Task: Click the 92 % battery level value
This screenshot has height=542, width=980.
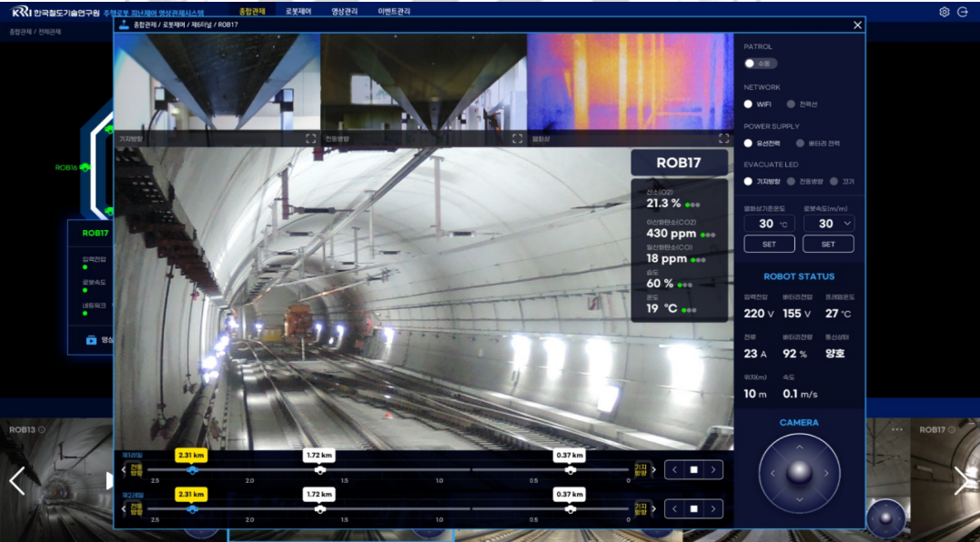Action: coord(795,354)
